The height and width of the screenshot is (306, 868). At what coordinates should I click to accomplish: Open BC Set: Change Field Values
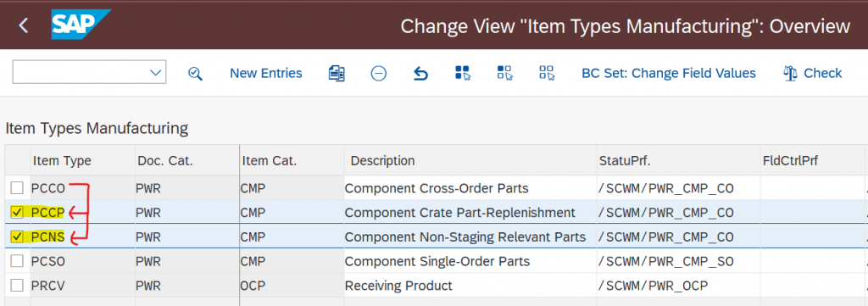coord(669,73)
